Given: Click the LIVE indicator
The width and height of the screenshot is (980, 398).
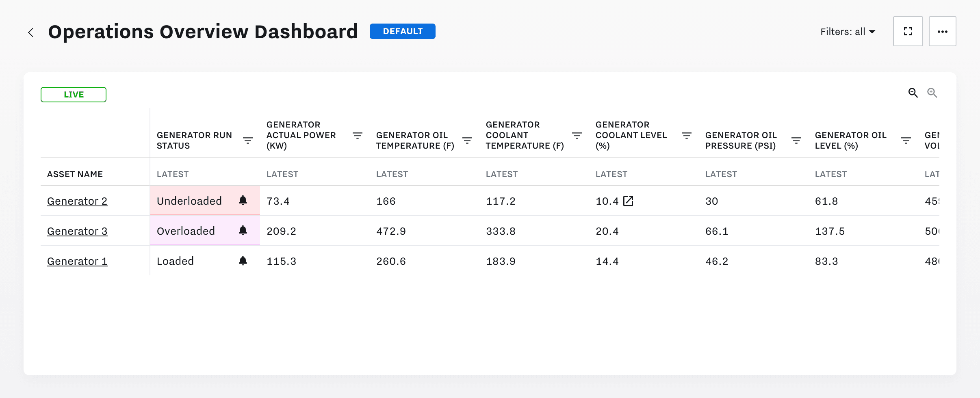Looking at the screenshot, I should 74,94.
